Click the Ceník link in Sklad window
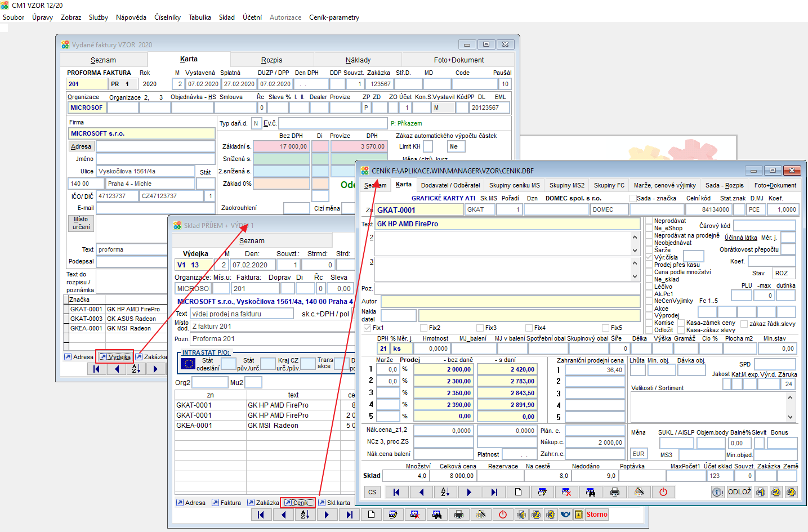 pos(297,503)
